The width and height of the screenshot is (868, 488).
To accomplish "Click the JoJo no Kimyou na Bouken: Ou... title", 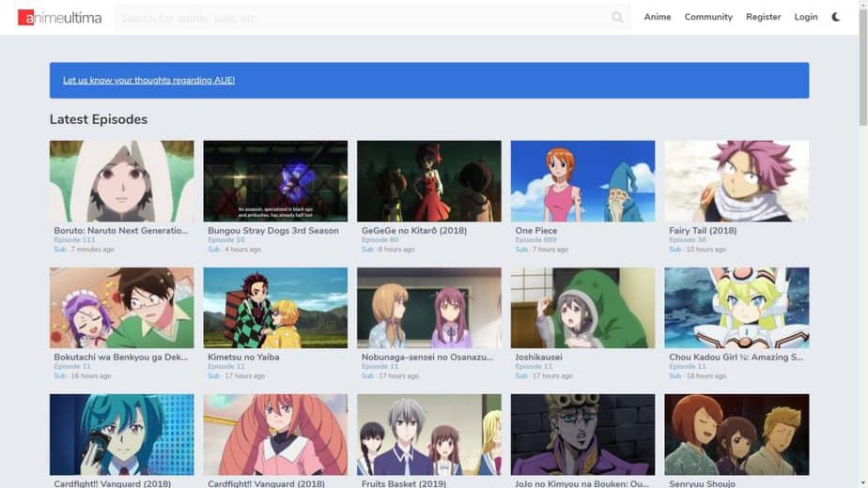I will click(581, 483).
